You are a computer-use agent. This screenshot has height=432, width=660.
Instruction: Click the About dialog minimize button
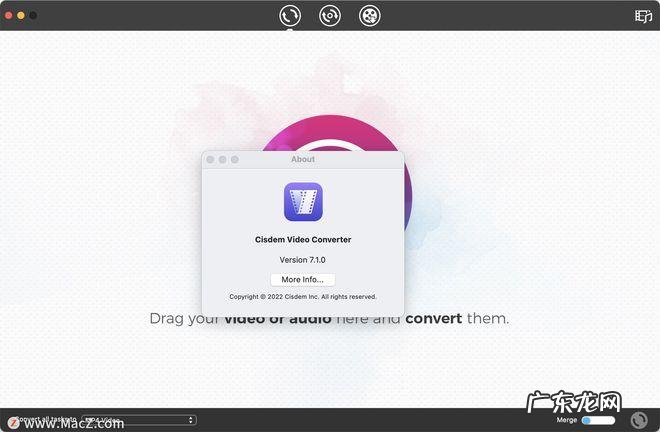click(222, 159)
